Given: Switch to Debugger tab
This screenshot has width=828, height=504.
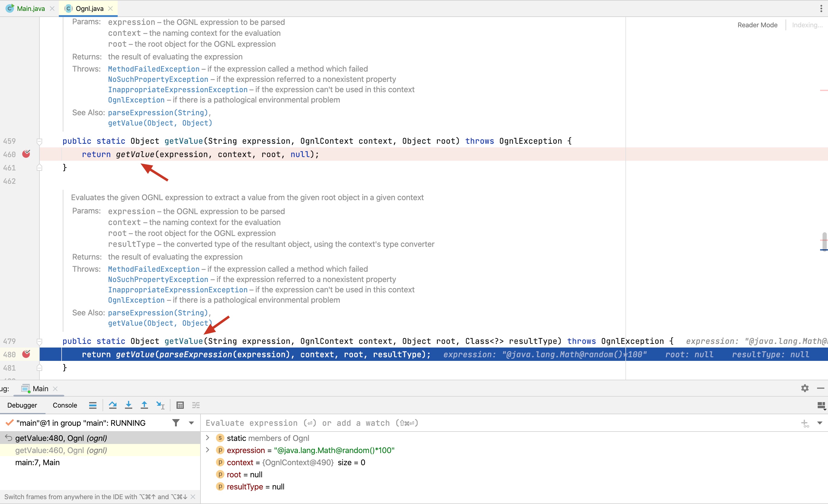Looking at the screenshot, I should pyautogui.click(x=22, y=405).
